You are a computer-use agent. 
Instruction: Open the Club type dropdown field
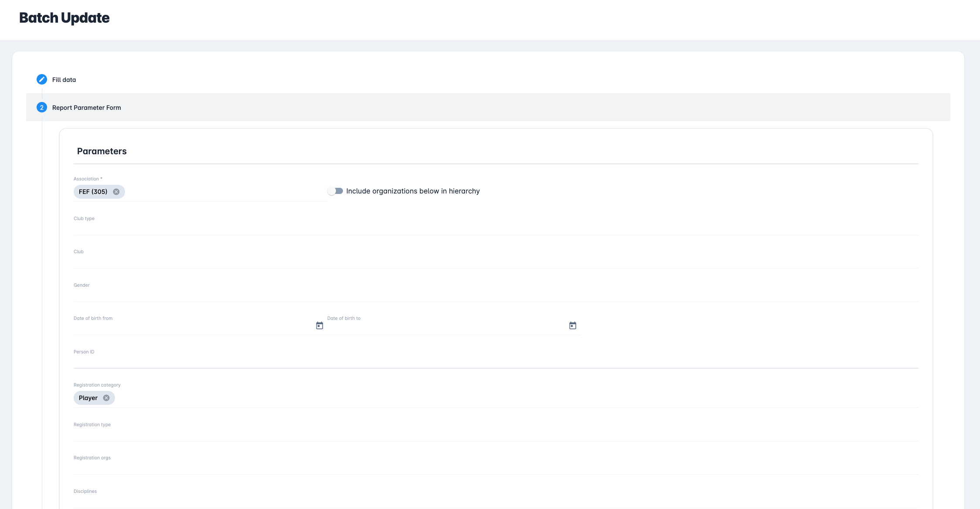click(x=496, y=227)
